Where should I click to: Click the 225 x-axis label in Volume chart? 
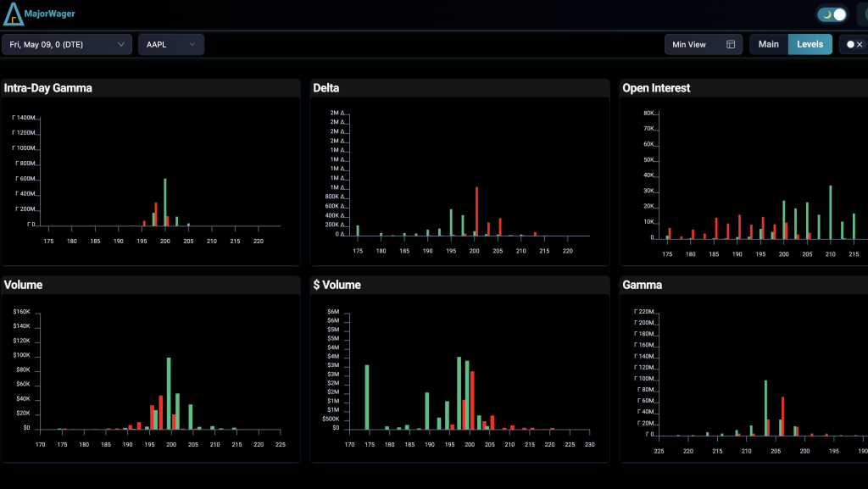click(280, 445)
